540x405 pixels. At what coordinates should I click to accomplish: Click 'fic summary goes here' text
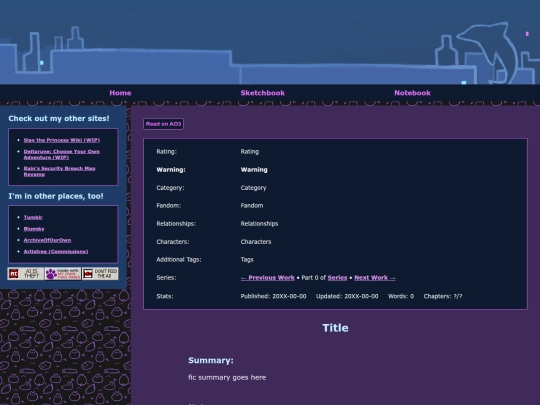[227, 377]
